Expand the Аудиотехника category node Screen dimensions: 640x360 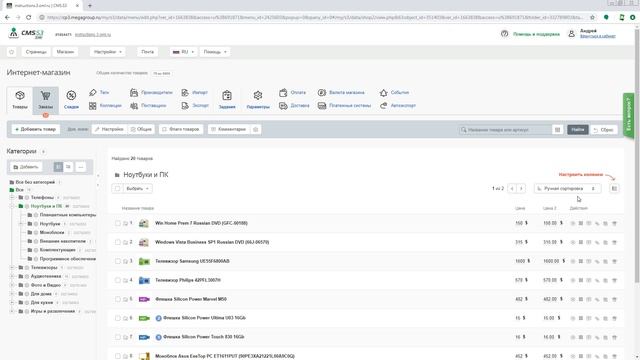(12, 276)
